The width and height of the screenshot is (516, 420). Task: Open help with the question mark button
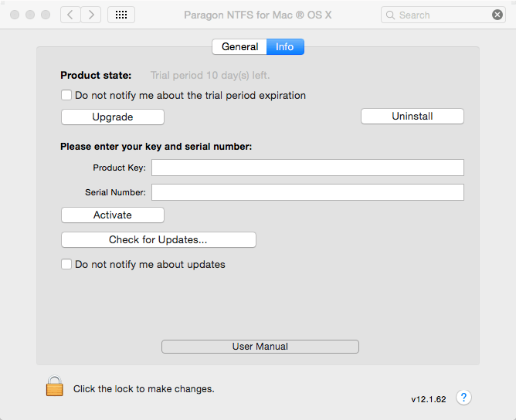(463, 398)
